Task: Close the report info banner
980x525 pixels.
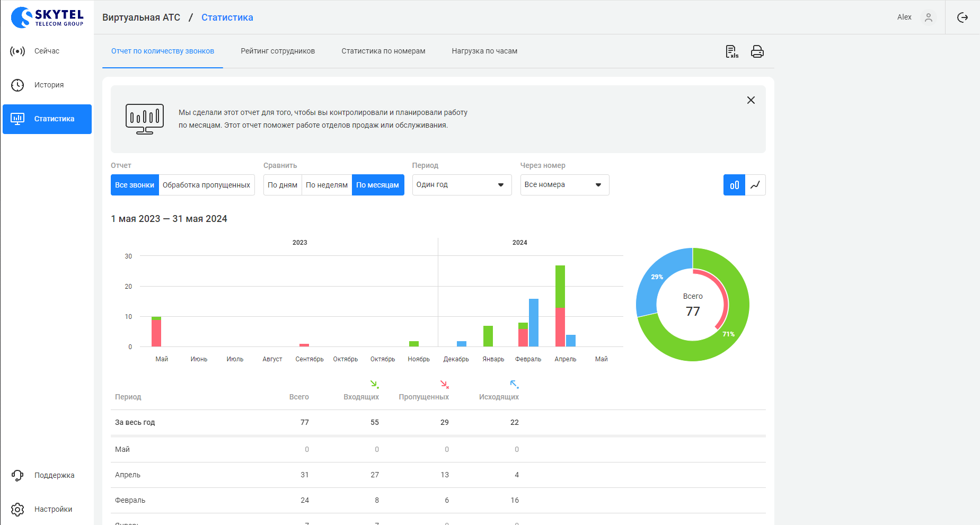Action: pyautogui.click(x=751, y=100)
